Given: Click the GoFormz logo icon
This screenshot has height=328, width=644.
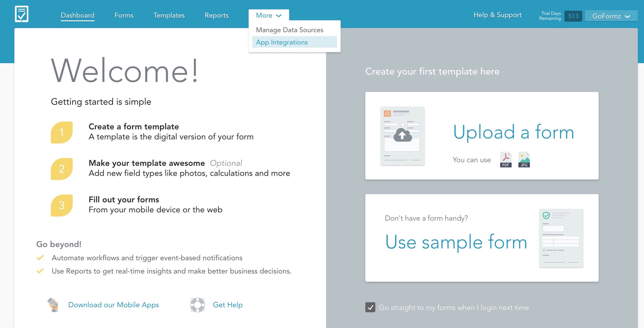Looking at the screenshot, I should pos(22,14).
